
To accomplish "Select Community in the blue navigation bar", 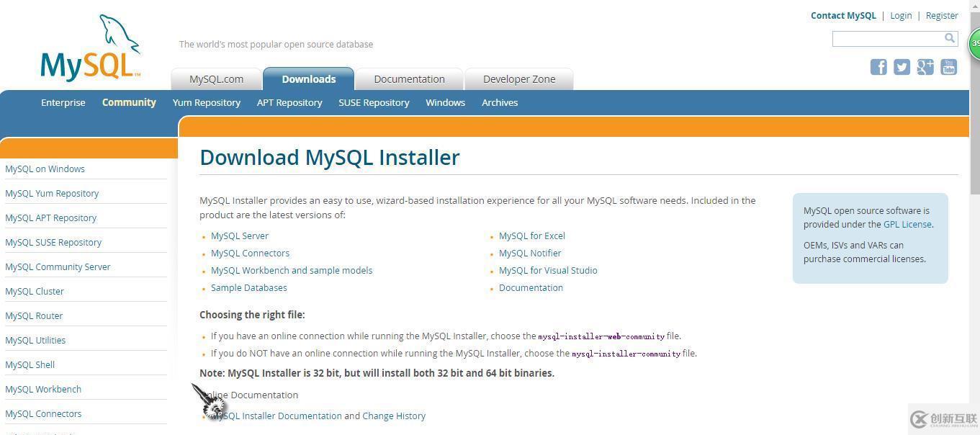I will pos(129,102).
